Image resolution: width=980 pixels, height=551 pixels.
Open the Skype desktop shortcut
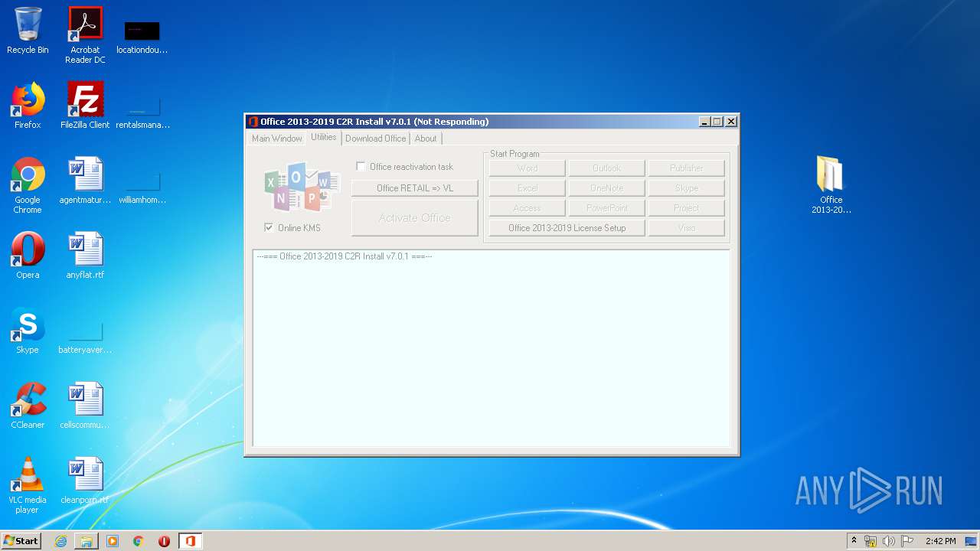point(28,331)
